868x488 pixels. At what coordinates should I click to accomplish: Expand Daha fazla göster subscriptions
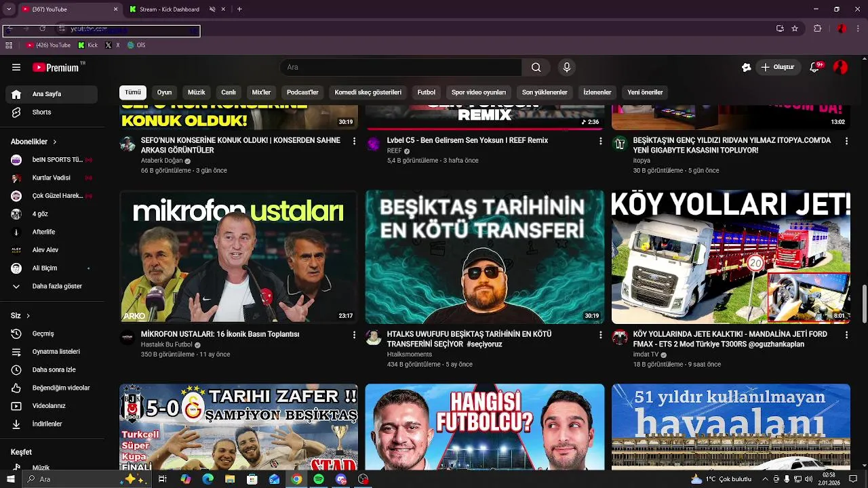[x=52, y=287]
